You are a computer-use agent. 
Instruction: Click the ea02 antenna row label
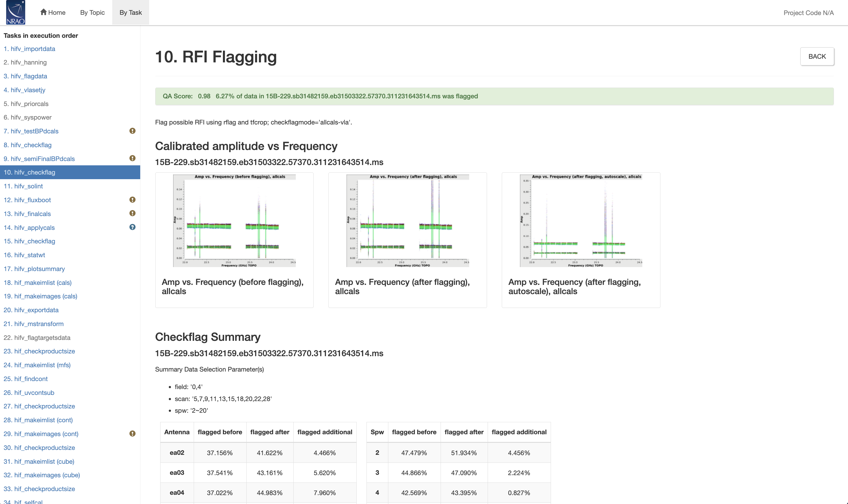pyautogui.click(x=177, y=453)
